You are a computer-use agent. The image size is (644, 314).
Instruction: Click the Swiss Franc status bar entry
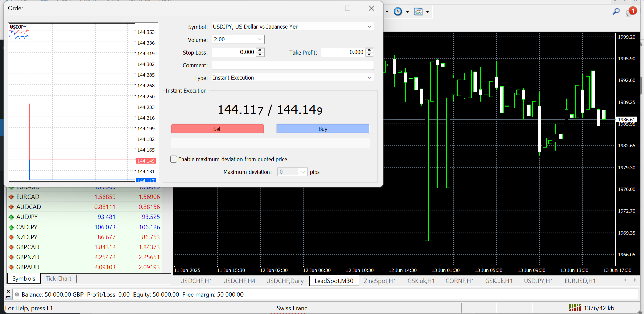[x=292, y=308]
